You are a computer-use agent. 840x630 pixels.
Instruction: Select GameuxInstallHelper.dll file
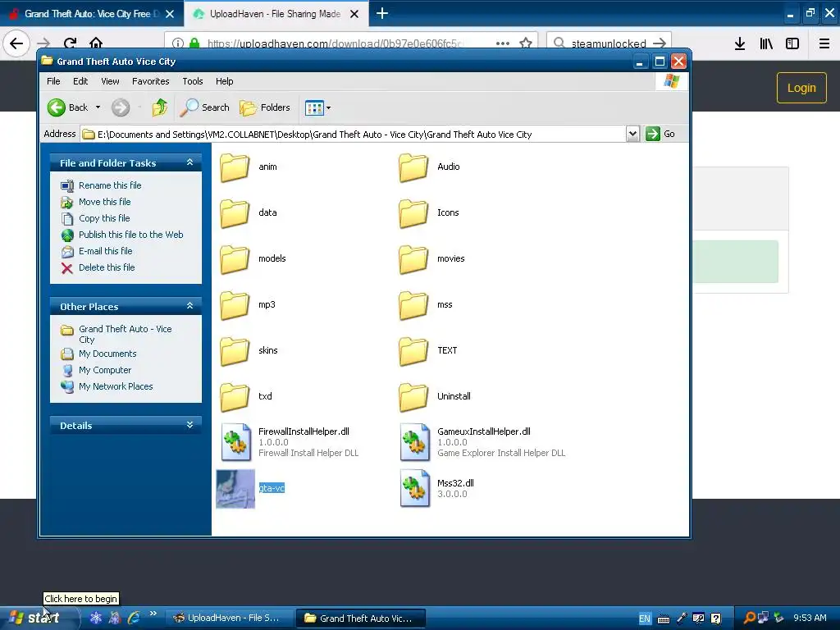pyautogui.click(x=482, y=442)
